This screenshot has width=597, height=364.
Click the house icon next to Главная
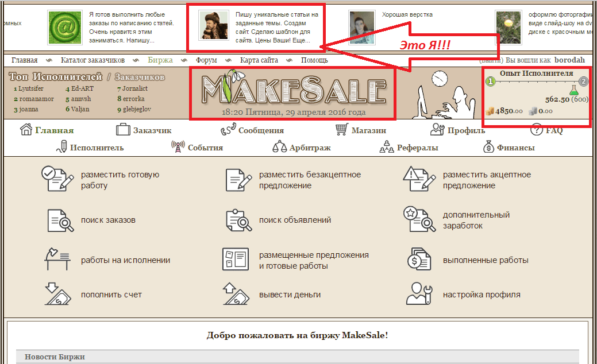26,129
